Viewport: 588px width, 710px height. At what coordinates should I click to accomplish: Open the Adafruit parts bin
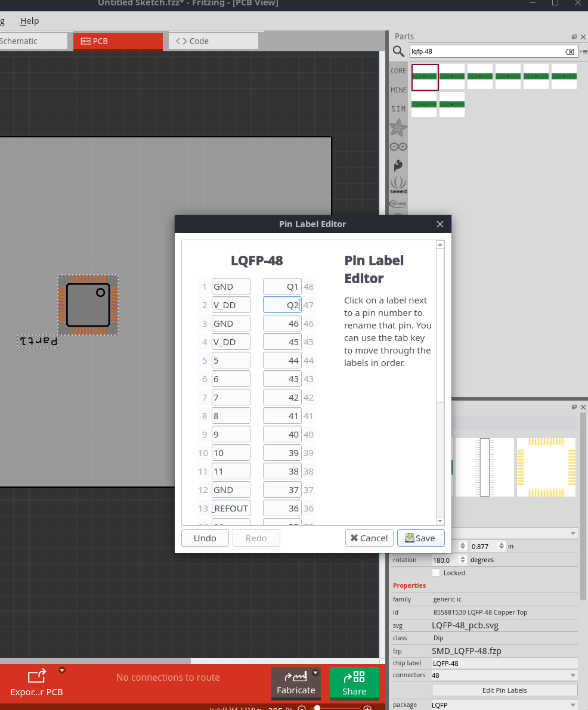pyautogui.click(x=398, y=127)
